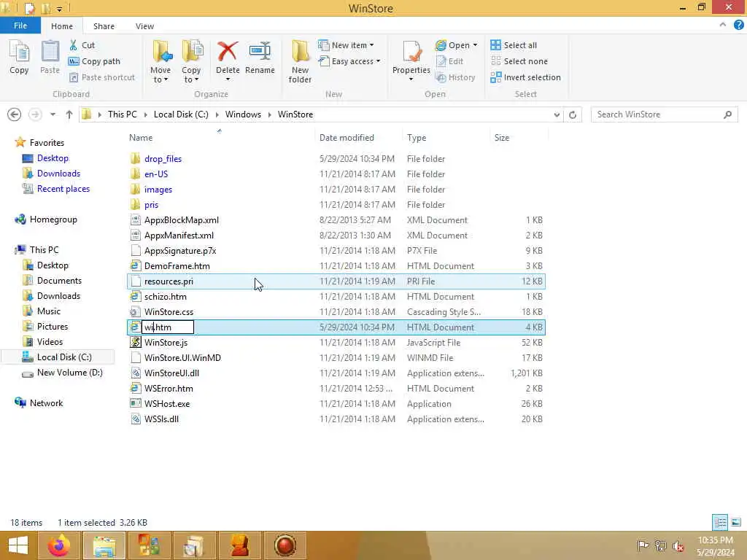Cut the selected file with scissors icon
This screenshot has width=747, height=560.
[x=82, y=45]
